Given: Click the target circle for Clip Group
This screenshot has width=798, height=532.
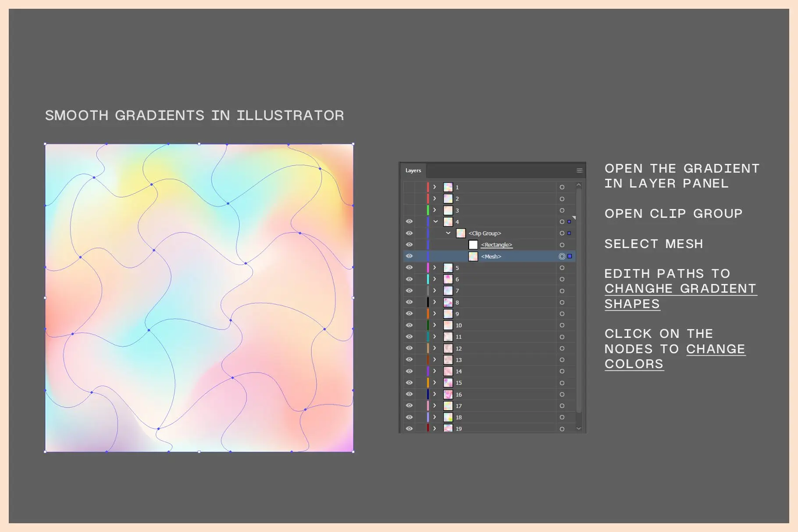Looking at the screenshot, I should 562,233.
